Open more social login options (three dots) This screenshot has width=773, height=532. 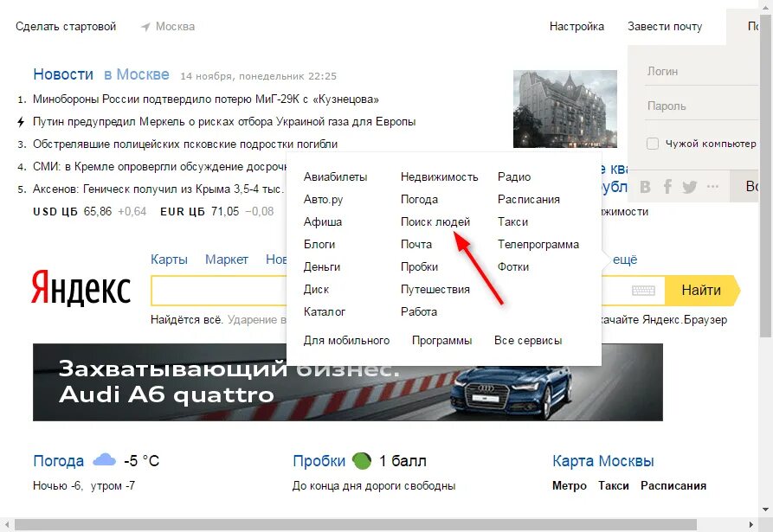pos(712,187)
